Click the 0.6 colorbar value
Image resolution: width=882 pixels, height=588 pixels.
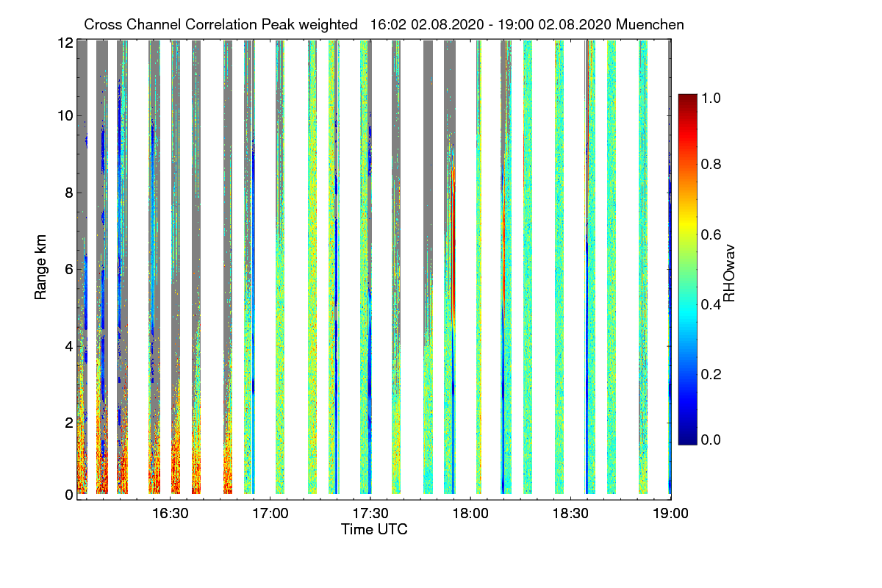pos(710,234)
